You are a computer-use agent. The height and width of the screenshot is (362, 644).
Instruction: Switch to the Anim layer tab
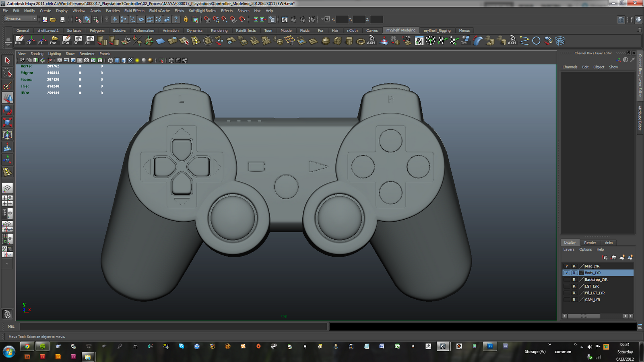point(609,243)
